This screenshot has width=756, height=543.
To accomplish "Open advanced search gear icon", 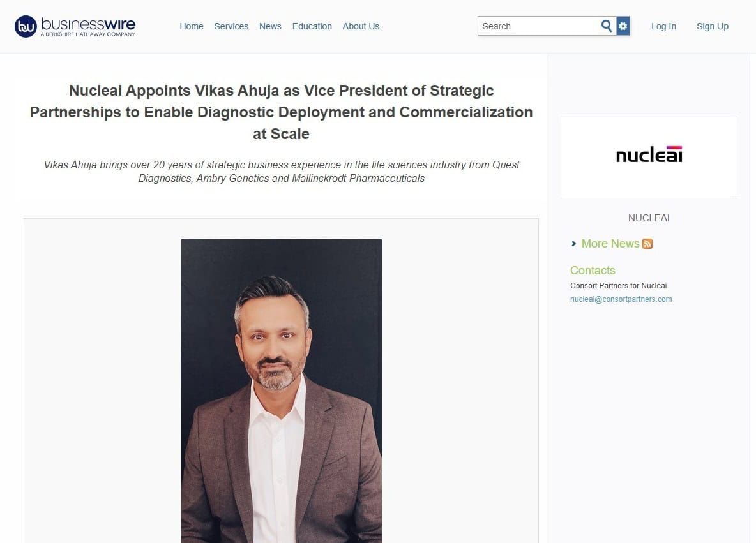I will click(623, 26).
